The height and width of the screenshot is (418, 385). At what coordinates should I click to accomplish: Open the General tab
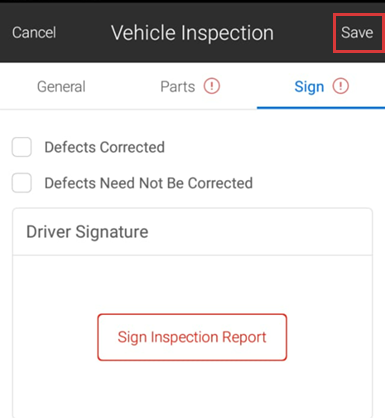[61, 87]
